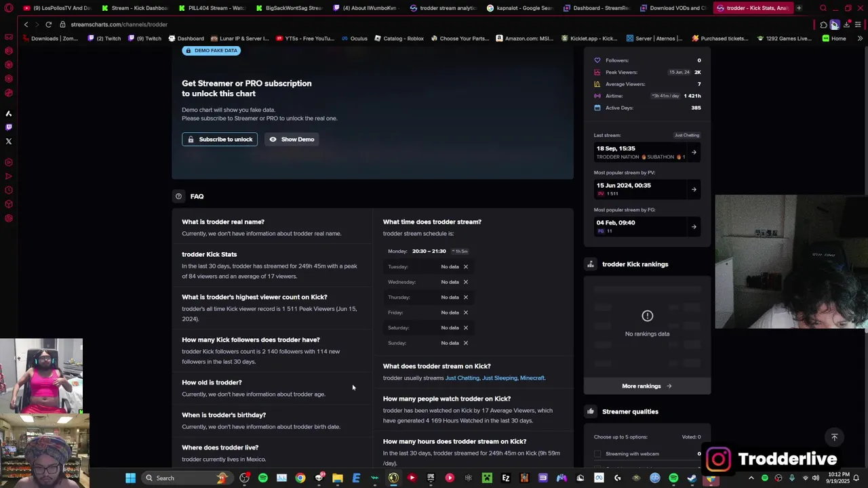The width and height of the screenshot is (868, 488).
Task: Open the browser downloads icon
Action: (846, 24)
